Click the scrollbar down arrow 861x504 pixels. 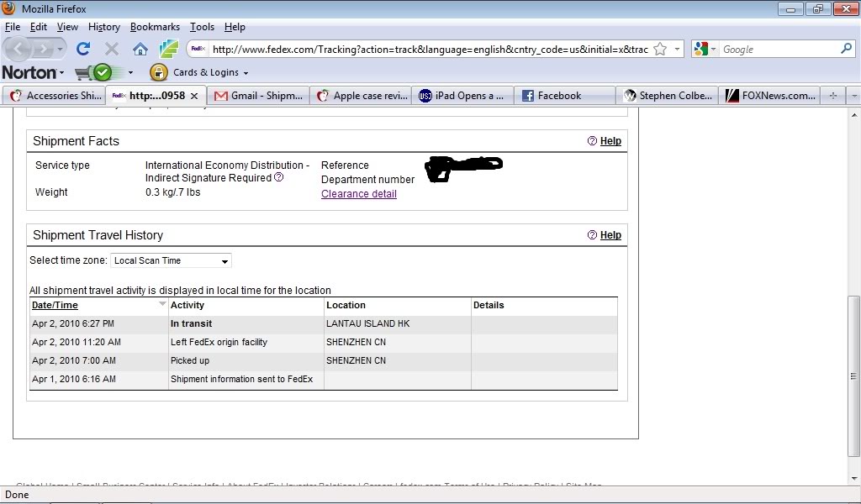click(x=853, y=478)
